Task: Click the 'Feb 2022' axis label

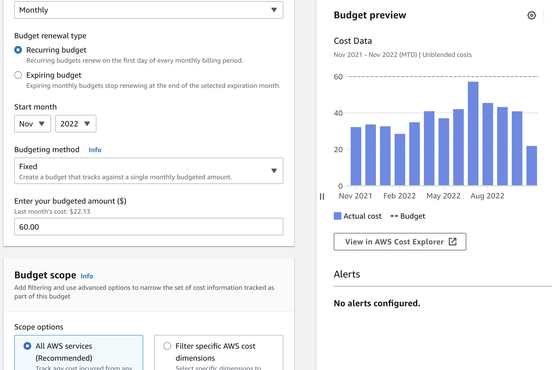Action: (x=400, y=196)
